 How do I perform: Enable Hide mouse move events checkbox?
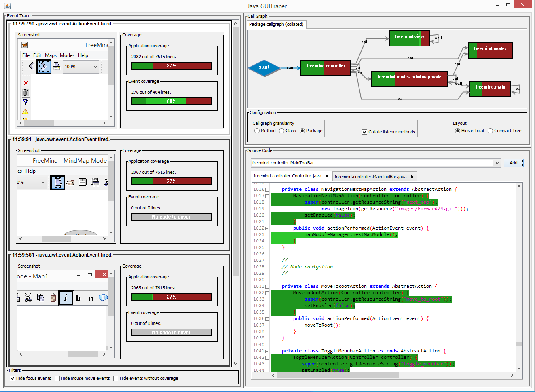click(57, 378)
